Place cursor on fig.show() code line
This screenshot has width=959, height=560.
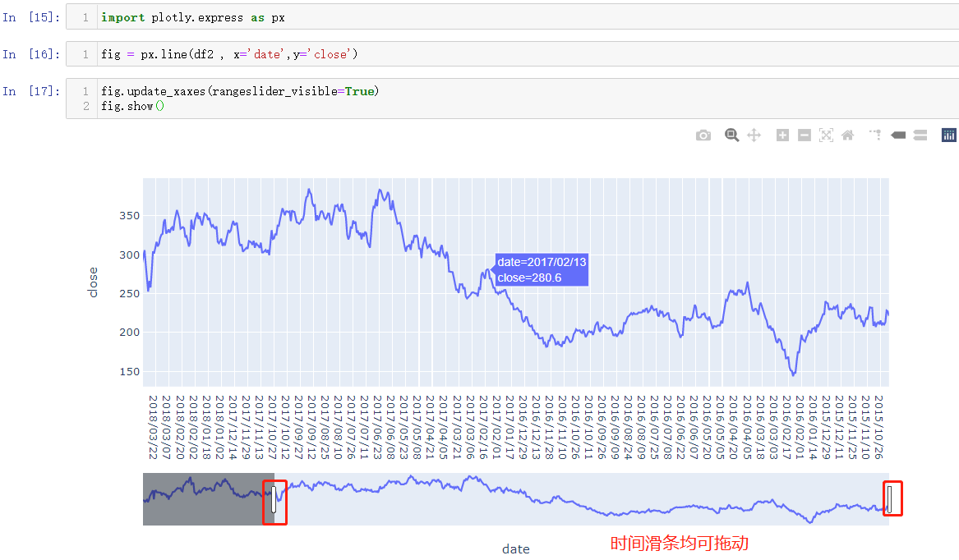(133, 107)
